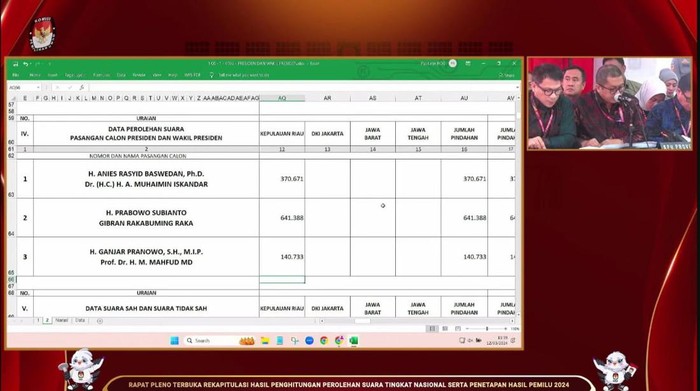This screenshot has height=391, width=700.
Task: Click the Select All corner of the grid
Action: coord(12,98)
